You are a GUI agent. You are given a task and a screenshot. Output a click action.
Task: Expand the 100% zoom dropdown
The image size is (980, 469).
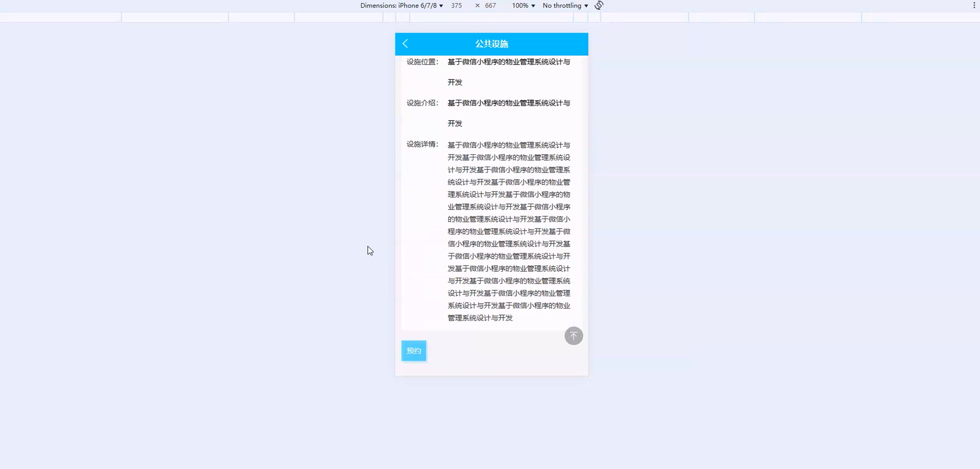tap(523, 5)
